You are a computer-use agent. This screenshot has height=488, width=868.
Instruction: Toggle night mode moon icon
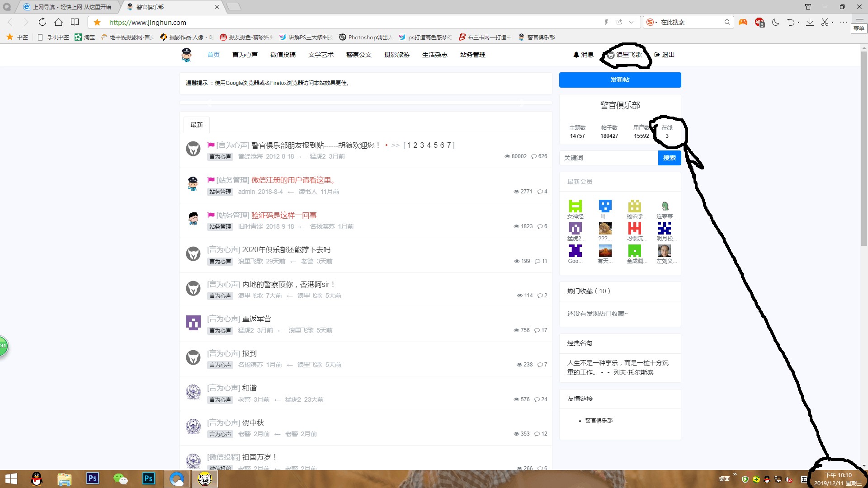[x=776, y=22]
